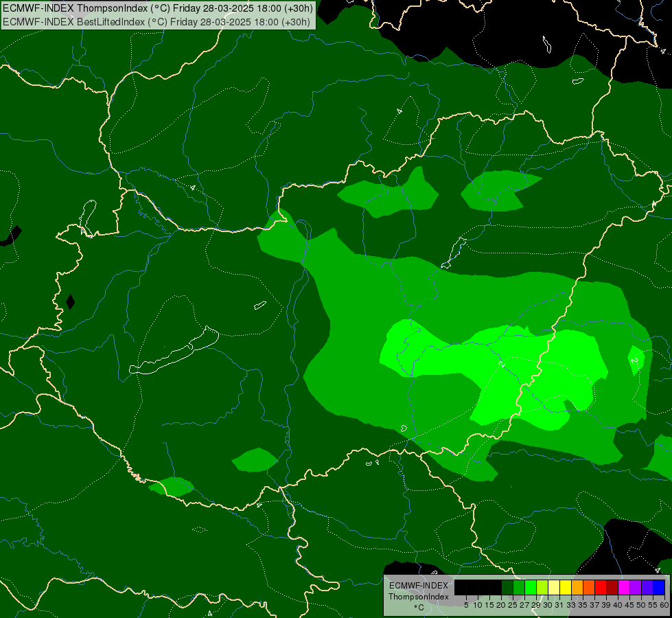Click legend tick value 25
Image resolution: width=672 pixels, height=618 pixels.
coord(513,605)
